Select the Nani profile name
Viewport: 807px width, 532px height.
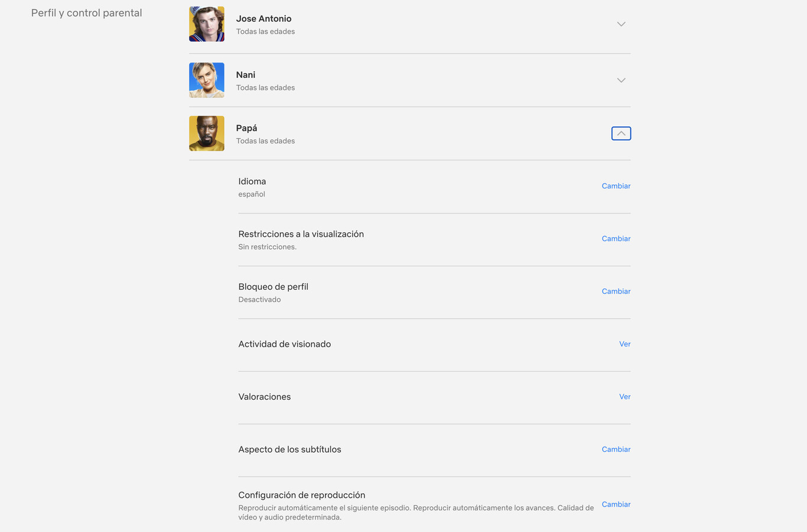[245, 74]
